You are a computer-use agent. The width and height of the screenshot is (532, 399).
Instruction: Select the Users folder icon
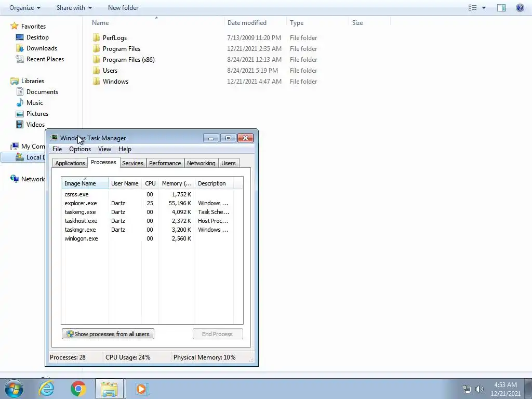click(x=96, y=70)
